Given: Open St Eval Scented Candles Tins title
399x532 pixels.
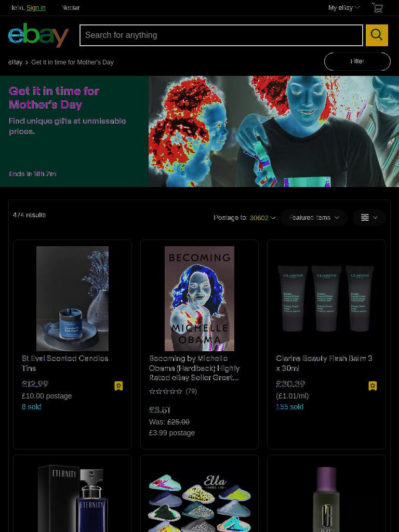Looking at the screenshot, I should pos(65,363).
